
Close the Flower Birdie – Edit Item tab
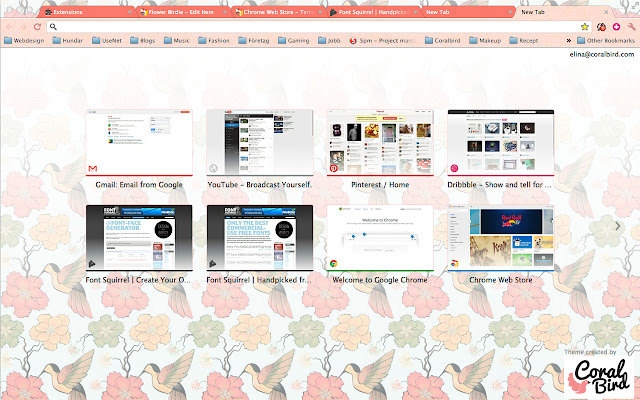pyautogui.click(x=225, y=12)
